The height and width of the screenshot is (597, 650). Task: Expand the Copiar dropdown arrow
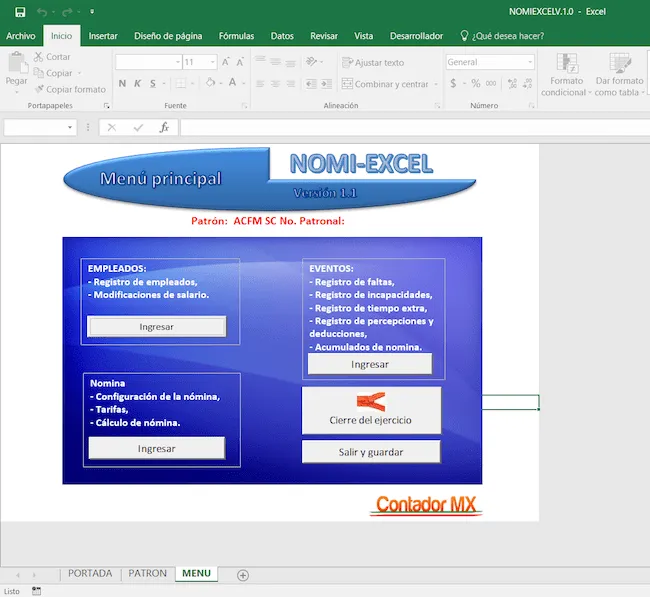click(x=79, y=73)
